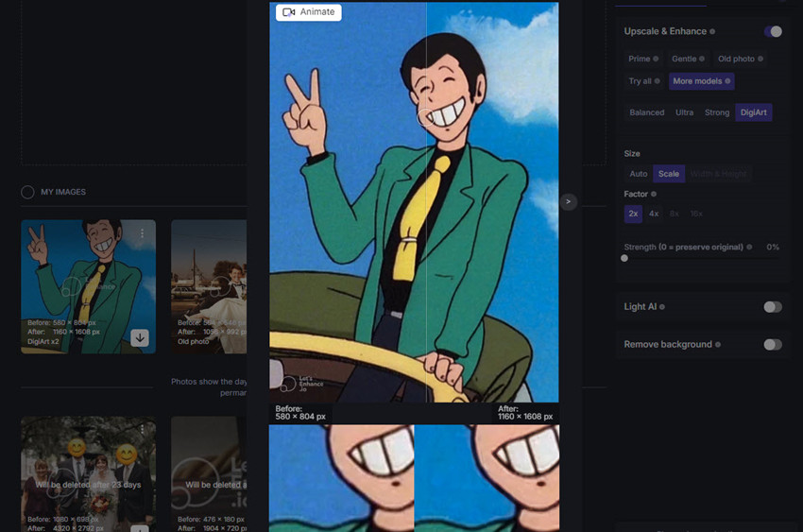
Task: Select the Ultra mode
Action: [x=684, y=112]
